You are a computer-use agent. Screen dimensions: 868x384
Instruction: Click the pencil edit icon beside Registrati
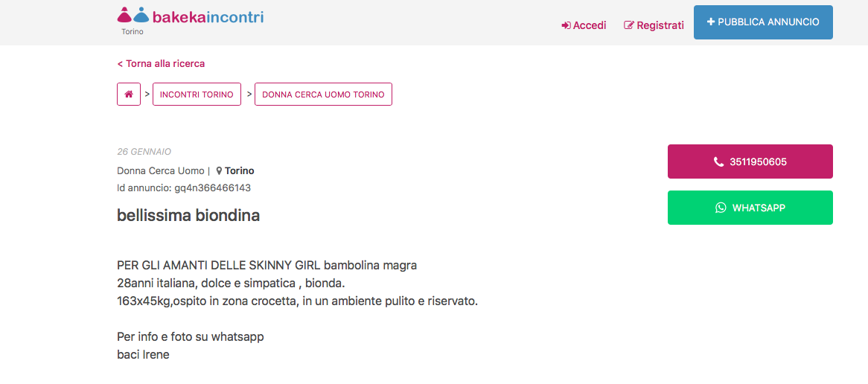[x=629, y=25]
